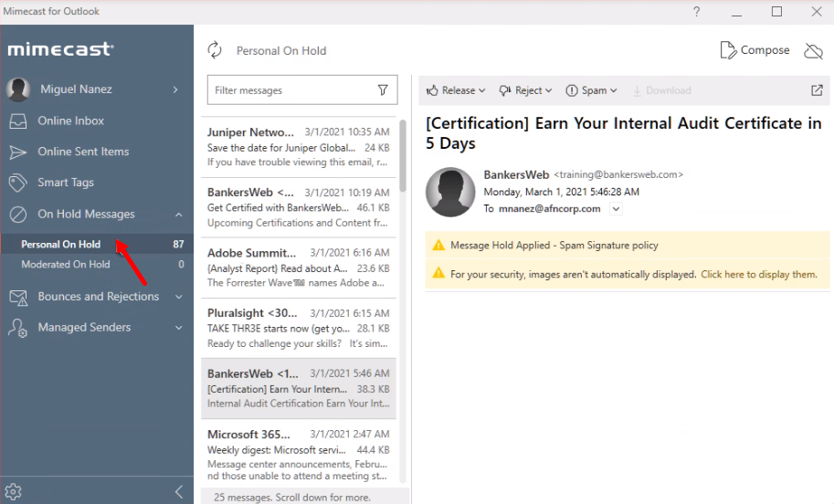Click Reject button text
The height and width of the screenshot is (504, 834).
(x=528, y=90)
